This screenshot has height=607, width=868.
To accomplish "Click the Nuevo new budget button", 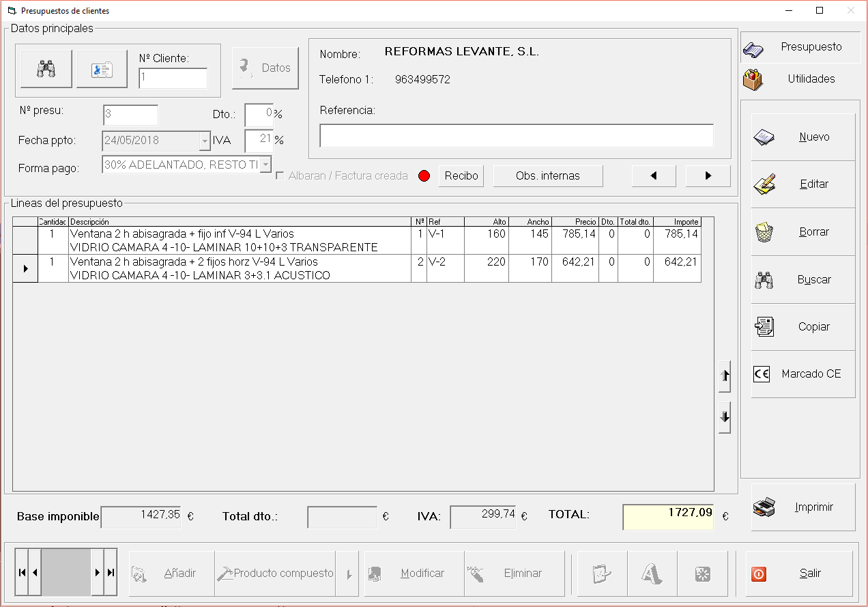I will 803,137.
